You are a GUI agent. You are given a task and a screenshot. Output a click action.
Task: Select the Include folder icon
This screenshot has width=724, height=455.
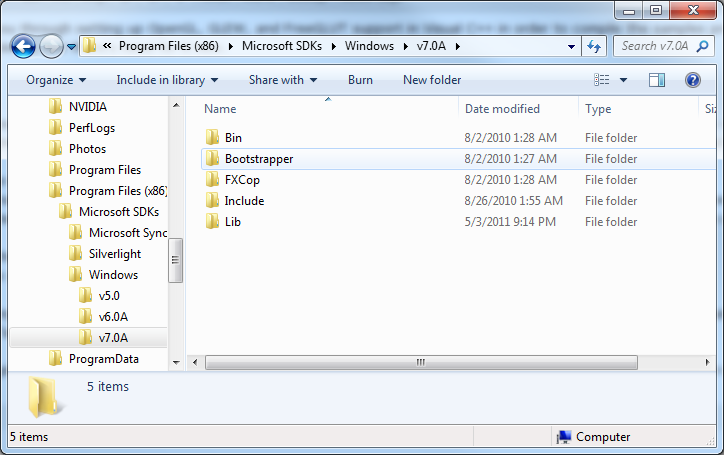click(x=212, y=201)
